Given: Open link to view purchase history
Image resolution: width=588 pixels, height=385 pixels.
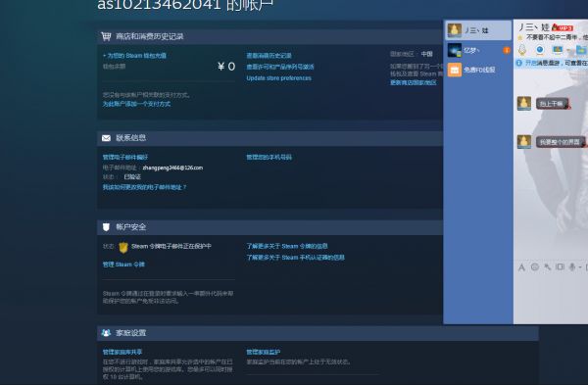Looking at the screenshot, I should pyautogui.click(x=269, y=56).
